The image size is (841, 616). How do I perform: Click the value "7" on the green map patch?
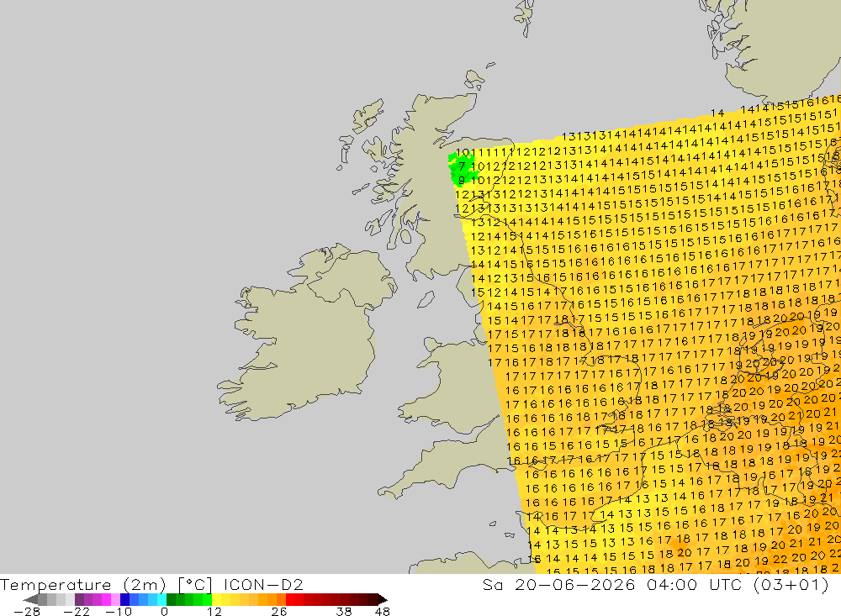(x=462, y=166)
